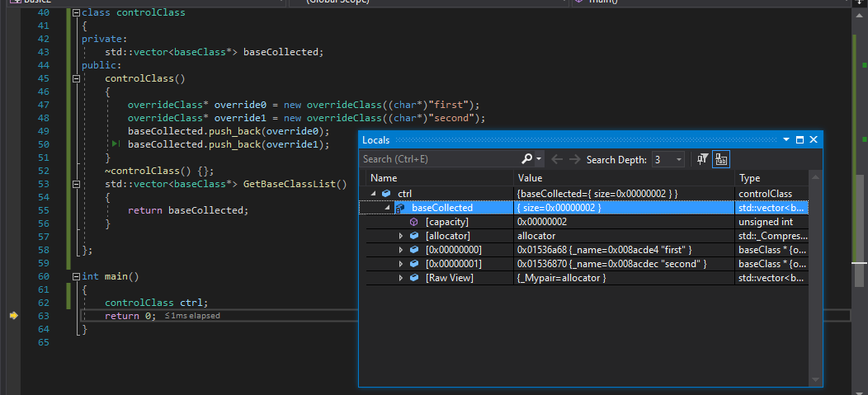Click the 'controlClass' type cell
The width and height of the screenshot is (868, 395).
click(x=766, y=194)
